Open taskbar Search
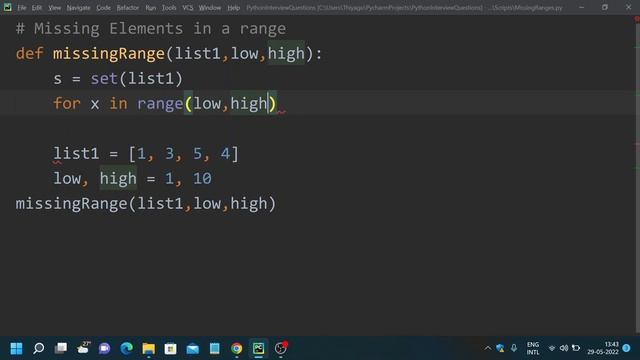640x360 pixels. (39, 348)
